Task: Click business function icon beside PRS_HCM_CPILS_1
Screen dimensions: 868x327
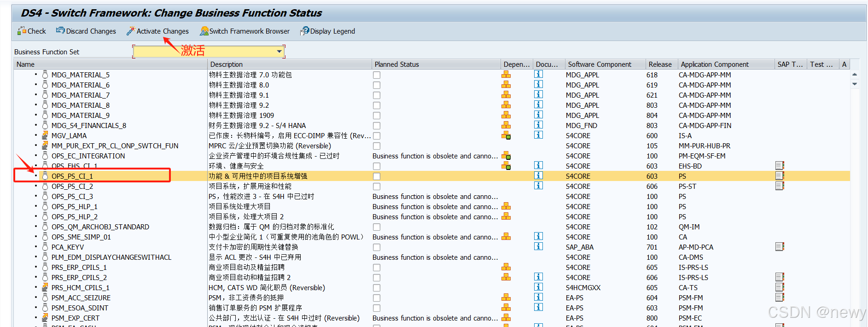Action: 45,287
